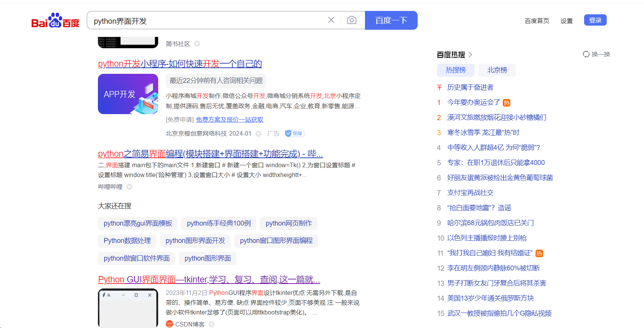Expand dropdown next to 简书社区
Viewport: 644px width, 328px height.
(x=197, y=44)
